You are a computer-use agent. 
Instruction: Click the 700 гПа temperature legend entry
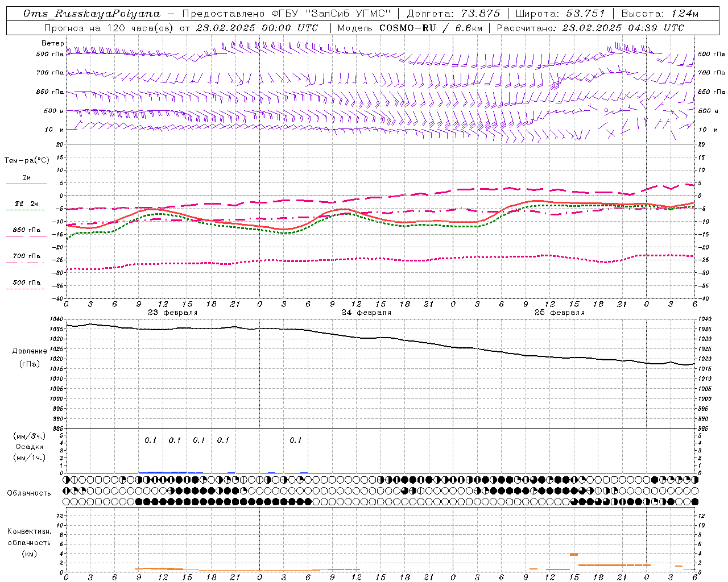26,257
